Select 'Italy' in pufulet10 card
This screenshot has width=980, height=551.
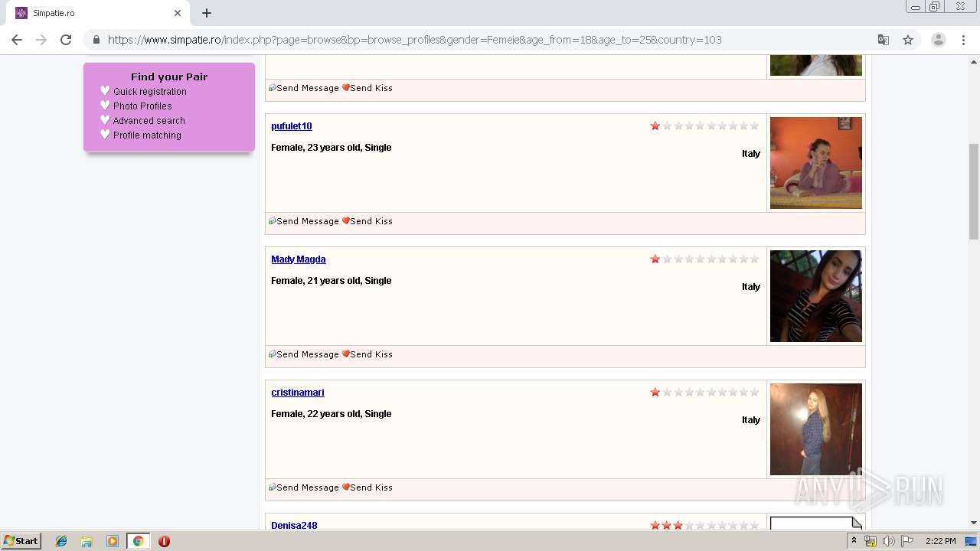[x=751, y=154]
